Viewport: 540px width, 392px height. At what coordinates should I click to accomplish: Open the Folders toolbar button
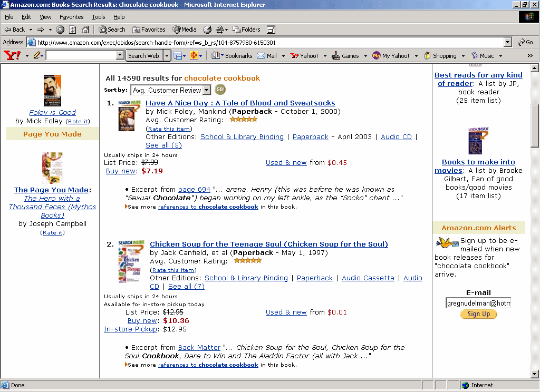pos(246,30)
